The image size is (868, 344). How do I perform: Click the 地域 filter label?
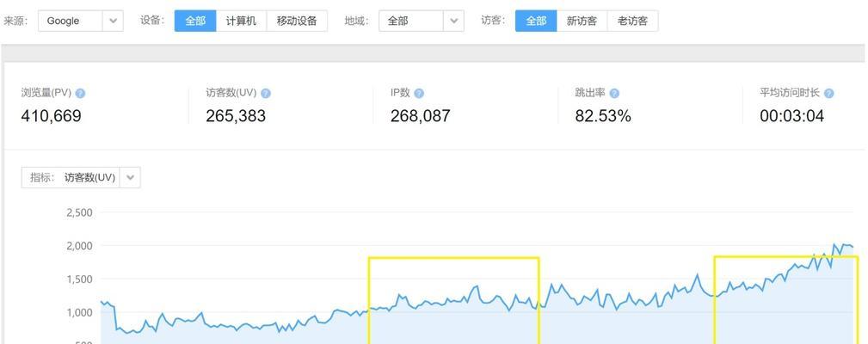pyautogui.click(x=357, y=21)
